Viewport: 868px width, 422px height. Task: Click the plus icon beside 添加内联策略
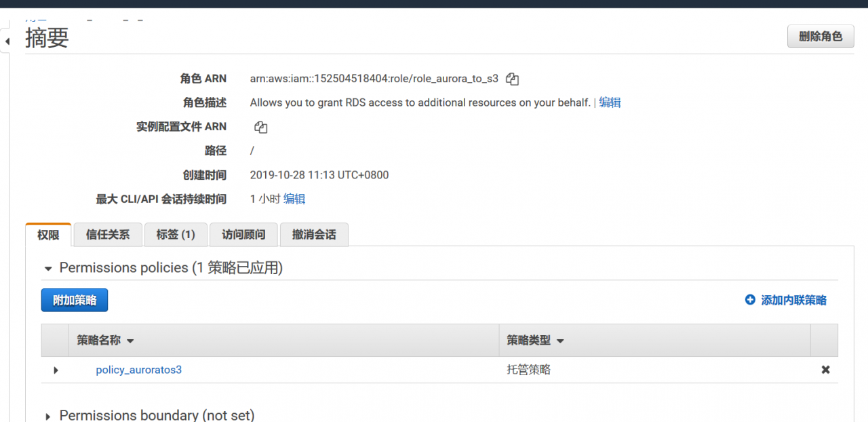750,300
